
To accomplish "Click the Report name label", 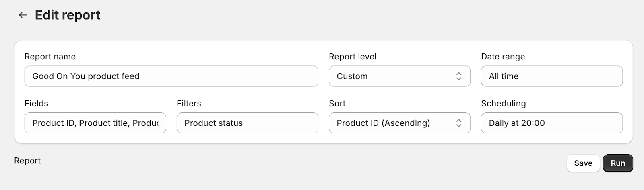I will tap(50, 57).
